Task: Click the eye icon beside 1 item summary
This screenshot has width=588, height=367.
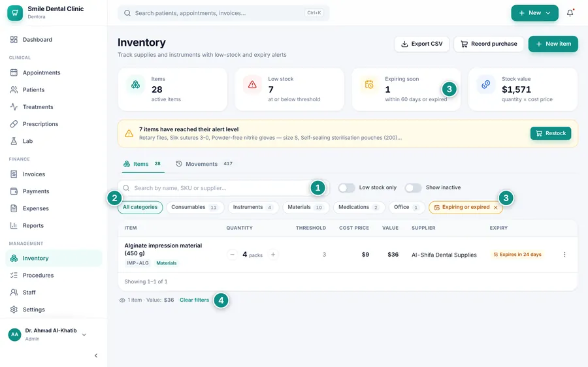Action: (122, 300)
